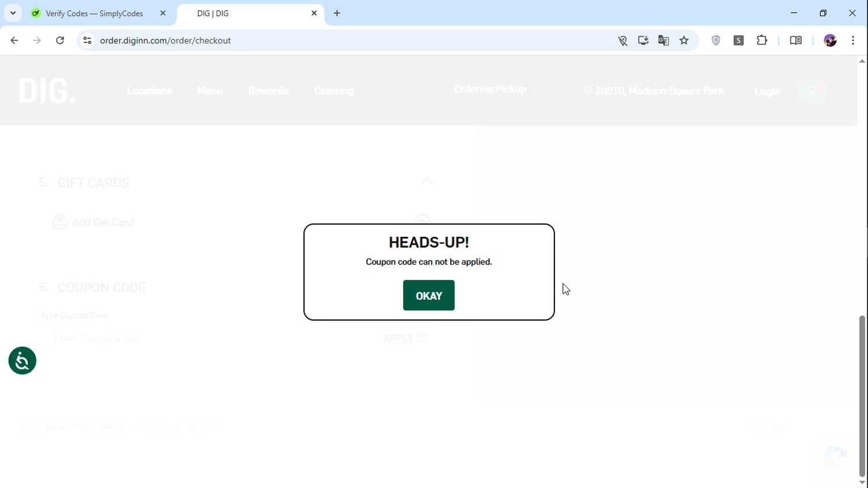Viewport: 868px width, 488px height.
Task: Open the Extensions puzzle piece menu
Action: [x=762, y=41]
